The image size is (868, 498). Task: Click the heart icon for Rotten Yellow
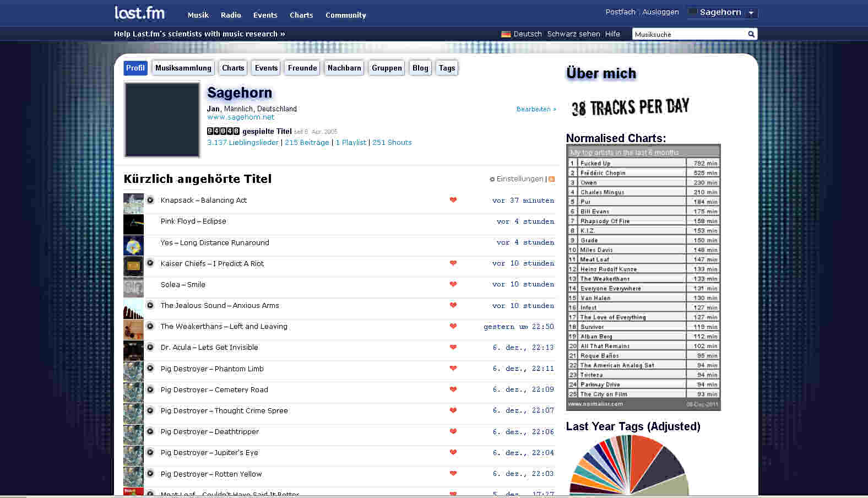(x=453, y=474)
